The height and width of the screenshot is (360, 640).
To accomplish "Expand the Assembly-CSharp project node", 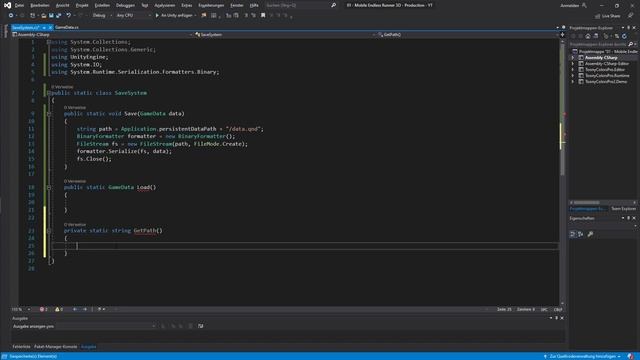I will pos(573,58).
